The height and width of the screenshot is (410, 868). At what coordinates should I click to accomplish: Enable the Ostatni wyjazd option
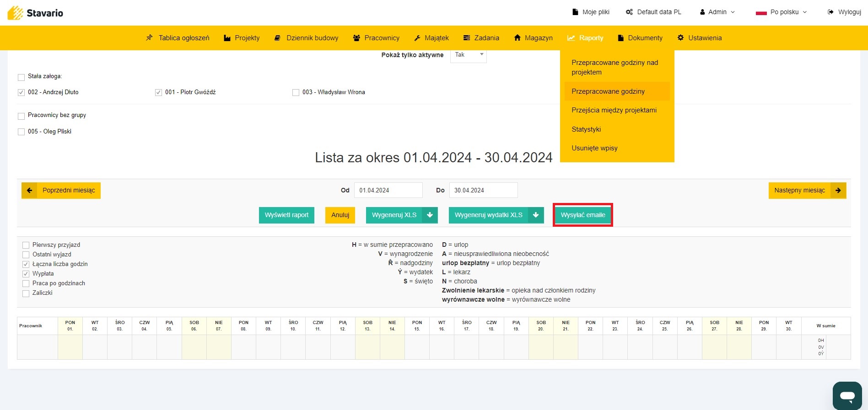click(x=26, y=255)
